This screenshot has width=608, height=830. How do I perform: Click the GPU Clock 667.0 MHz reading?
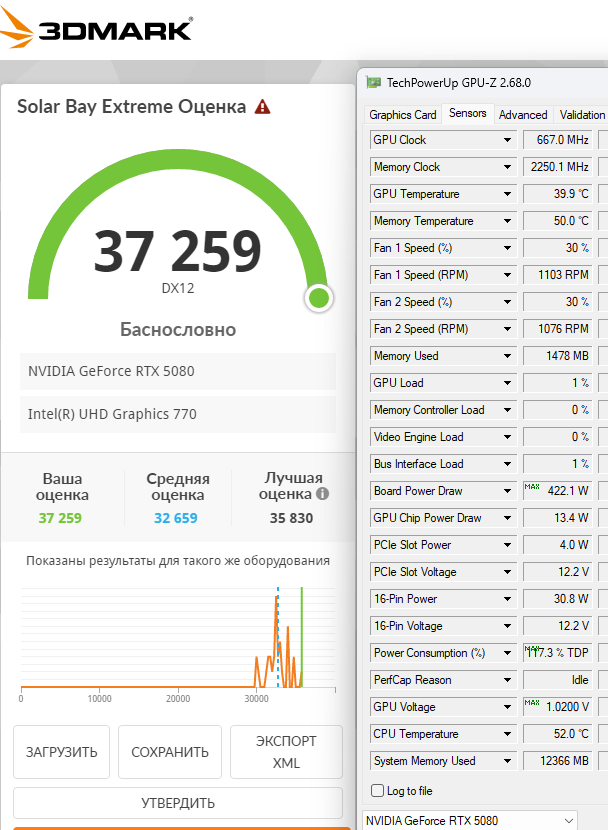pyautogui.click(x=557, y=140)
